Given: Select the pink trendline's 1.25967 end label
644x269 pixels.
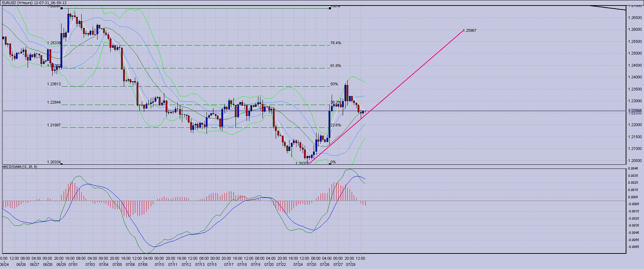Looking at the screenshot, I should 470,31.
